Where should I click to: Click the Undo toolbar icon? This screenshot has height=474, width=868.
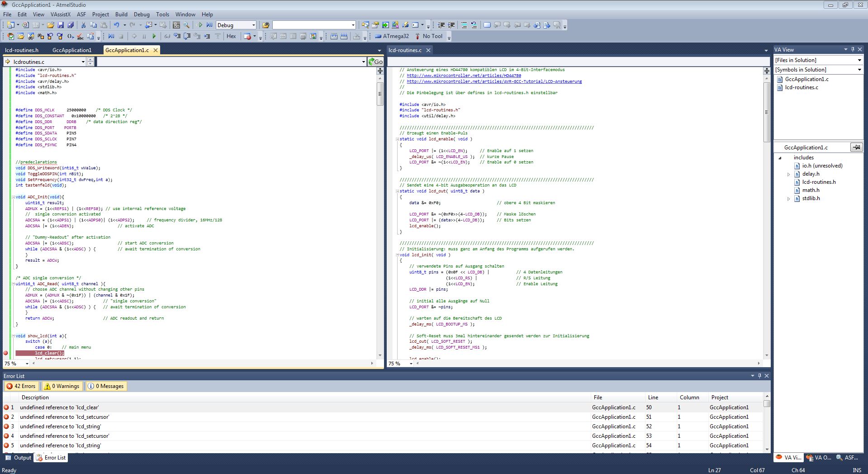pos(117,25)
